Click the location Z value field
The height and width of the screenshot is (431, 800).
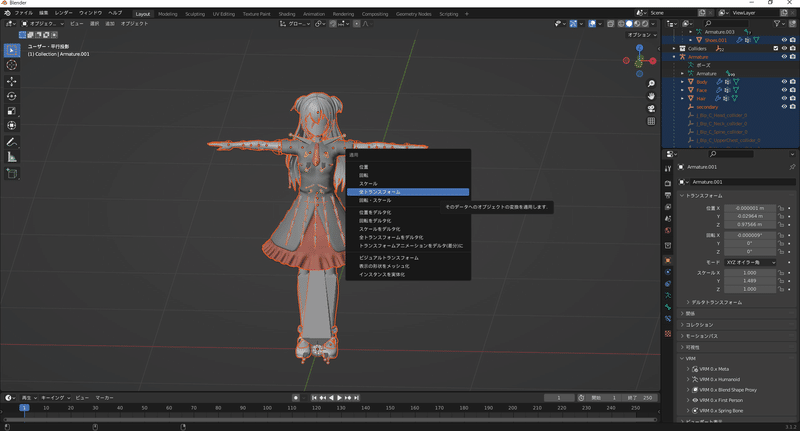(x=749, y=224)
